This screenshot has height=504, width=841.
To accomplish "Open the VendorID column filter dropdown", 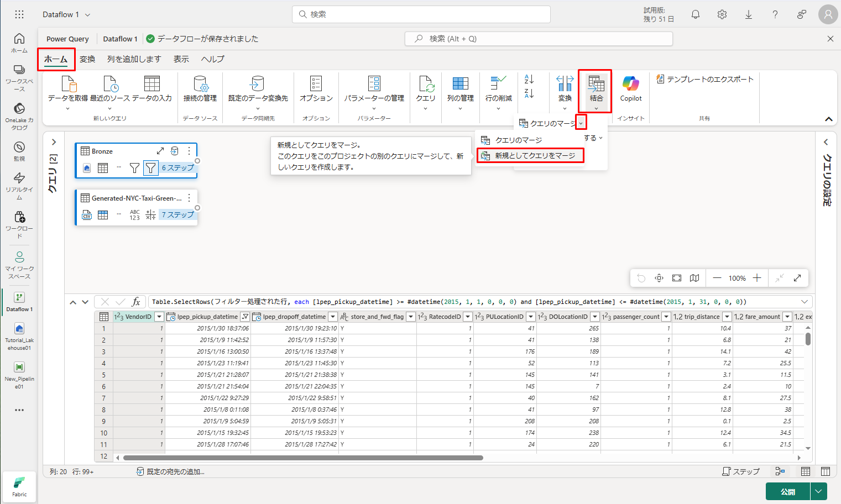I will point(159,317).
